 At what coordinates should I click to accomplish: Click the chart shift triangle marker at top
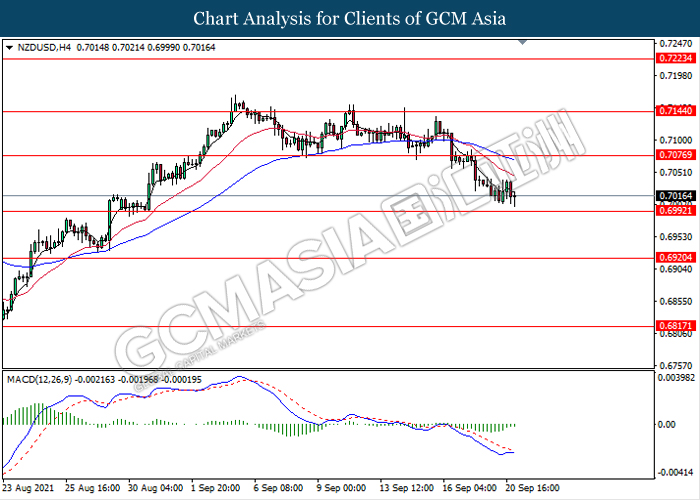coord(523,42)
